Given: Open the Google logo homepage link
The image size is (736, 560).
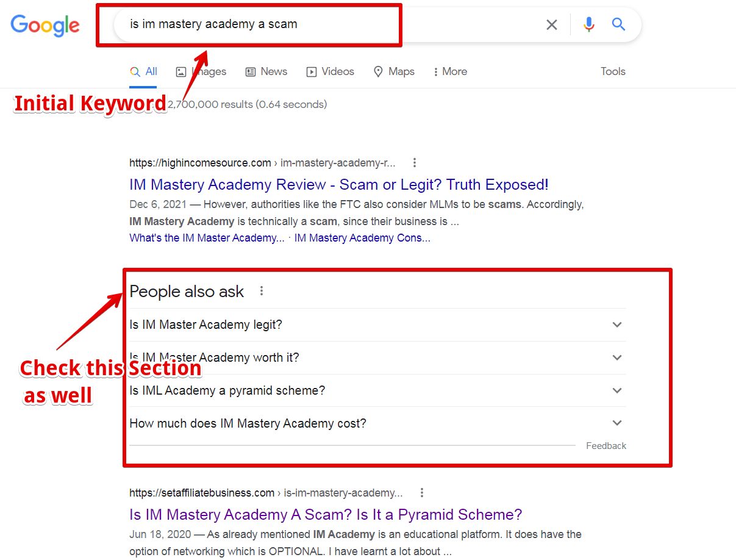Looking at the screenshot, I should pyautogui.click(x=45, y=25).
